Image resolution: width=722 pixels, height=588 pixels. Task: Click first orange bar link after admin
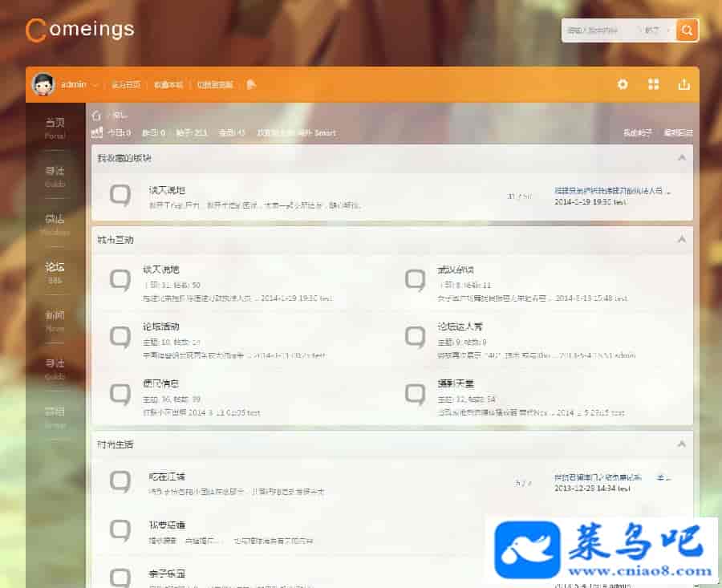point(126,85)
